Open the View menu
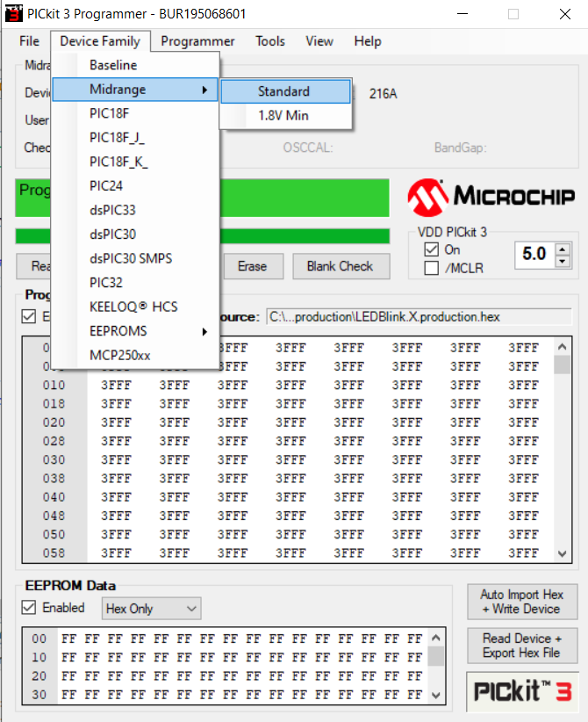 point(319,41)
